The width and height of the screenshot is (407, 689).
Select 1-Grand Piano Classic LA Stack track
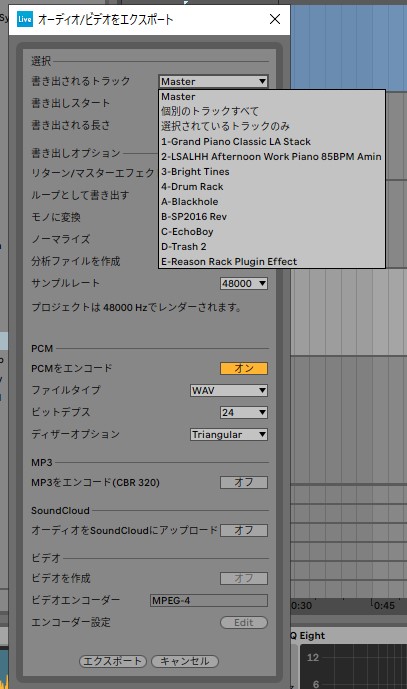click(272, 141)
